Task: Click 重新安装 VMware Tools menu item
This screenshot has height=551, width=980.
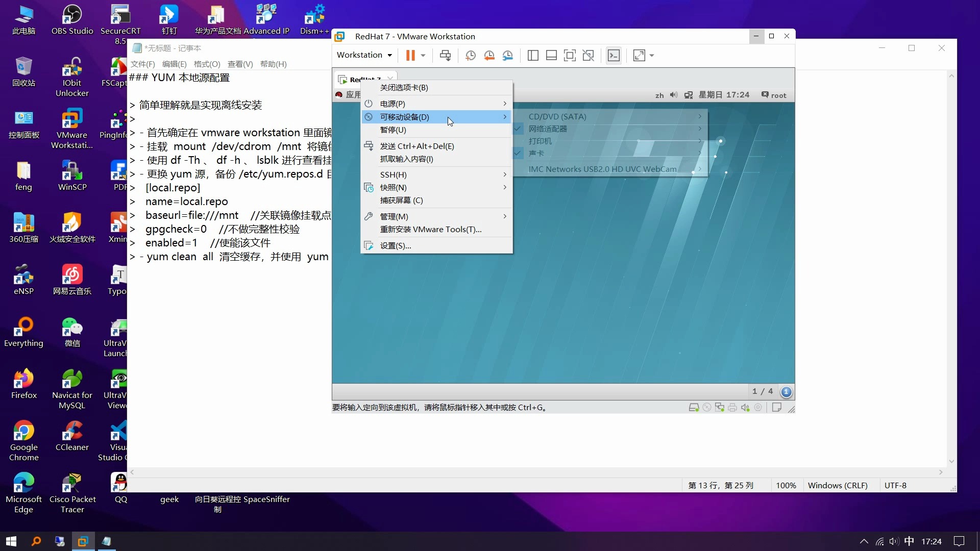Action: [431, 230]
